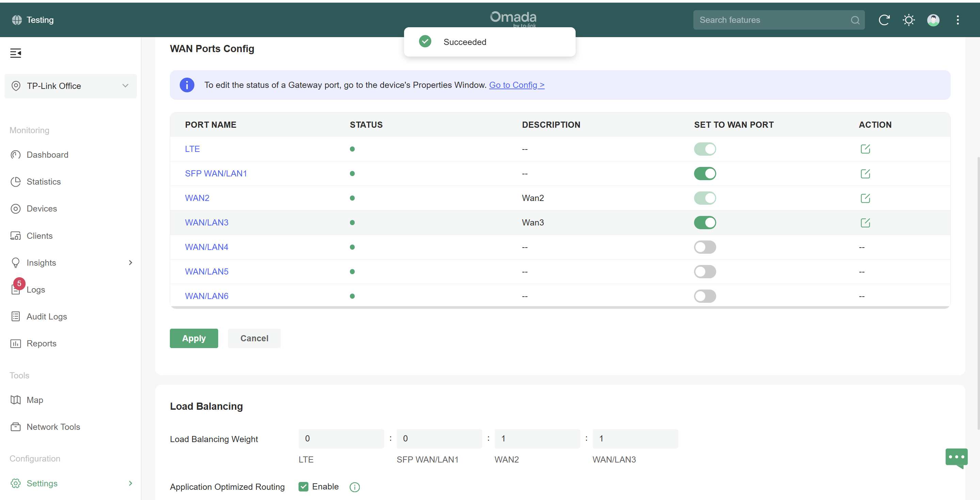Click the Wan3 description cell
This screenshot has width=980, height=500.
coord(533,223)
